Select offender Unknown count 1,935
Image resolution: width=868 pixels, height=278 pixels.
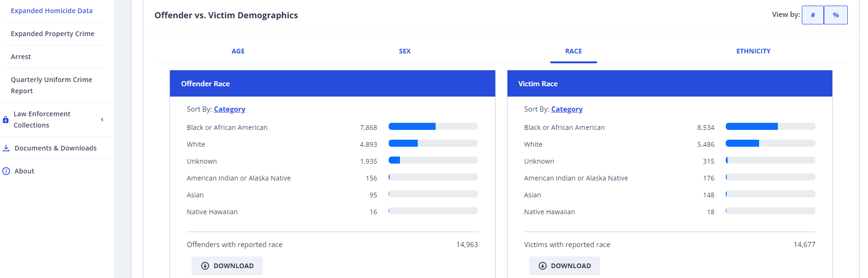point(369,161)
